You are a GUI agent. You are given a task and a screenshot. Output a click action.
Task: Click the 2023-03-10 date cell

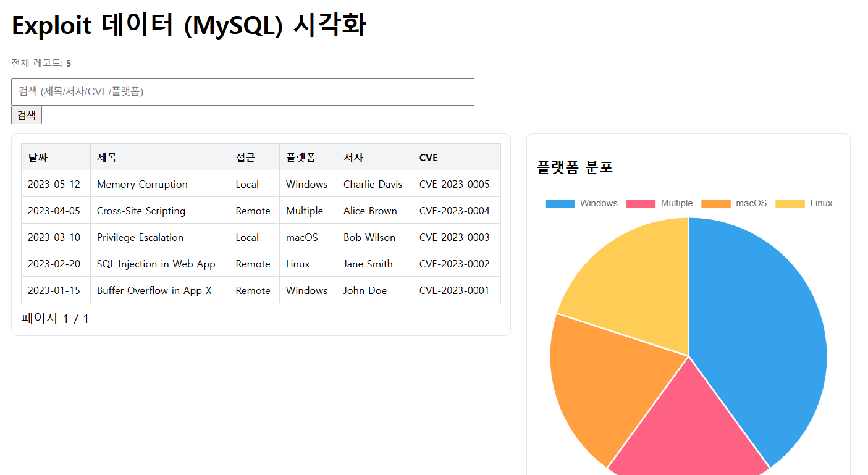(x=54, y=237)
